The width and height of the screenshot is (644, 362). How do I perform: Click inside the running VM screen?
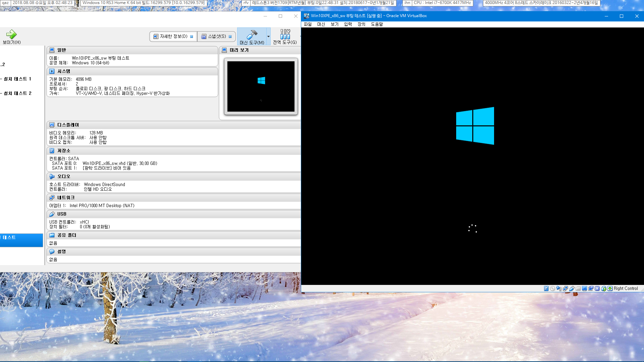(x=472, y=156)
